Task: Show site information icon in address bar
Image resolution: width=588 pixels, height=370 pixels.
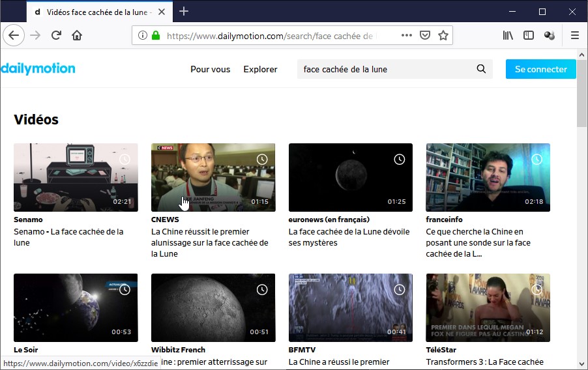Action: pos(143,35)
